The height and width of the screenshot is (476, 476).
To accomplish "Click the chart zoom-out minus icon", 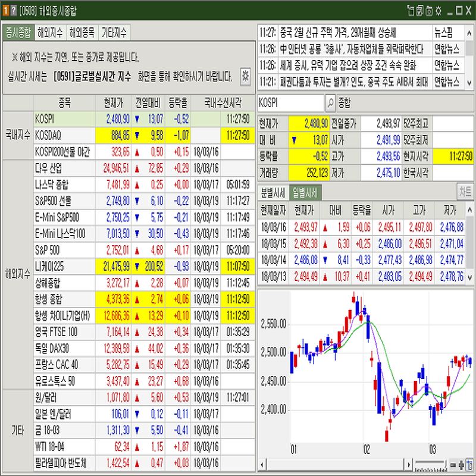I will (x=453, y=464).
